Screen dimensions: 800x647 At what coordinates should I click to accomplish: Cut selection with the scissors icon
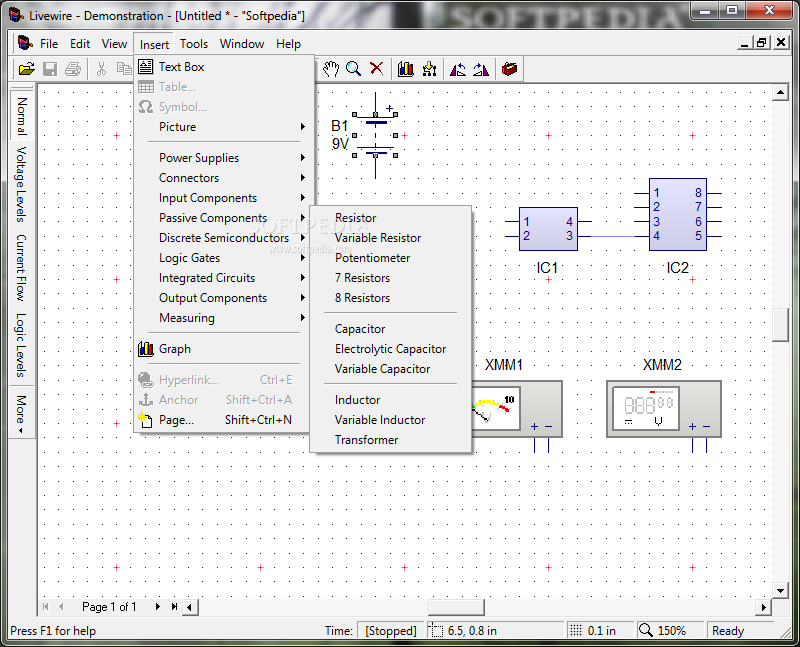(101, 69)
